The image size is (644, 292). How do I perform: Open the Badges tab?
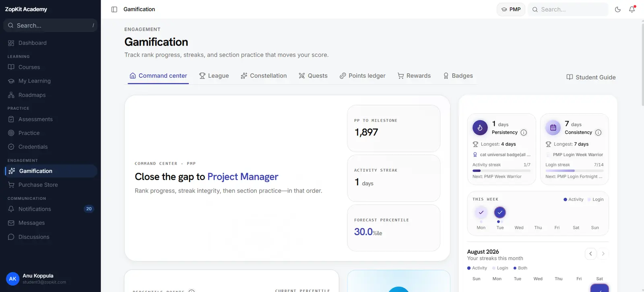coord(458,76)
